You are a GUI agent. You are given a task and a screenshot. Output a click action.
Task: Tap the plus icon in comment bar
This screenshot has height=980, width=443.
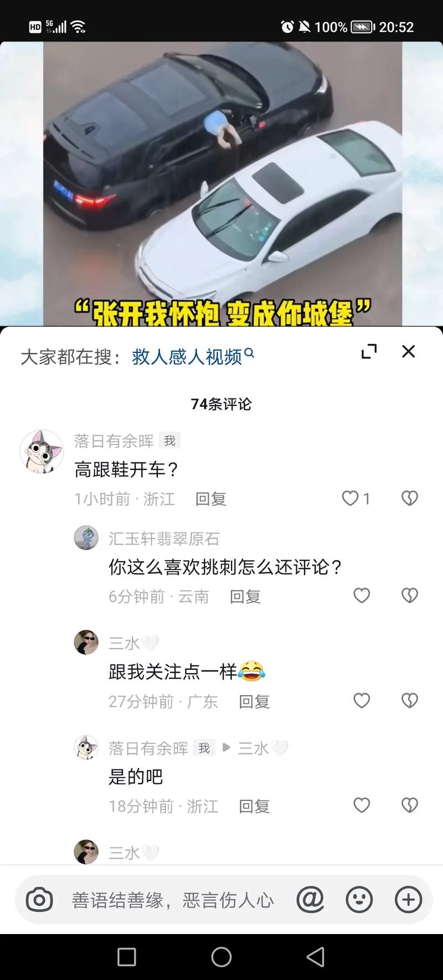click(408, 900)
